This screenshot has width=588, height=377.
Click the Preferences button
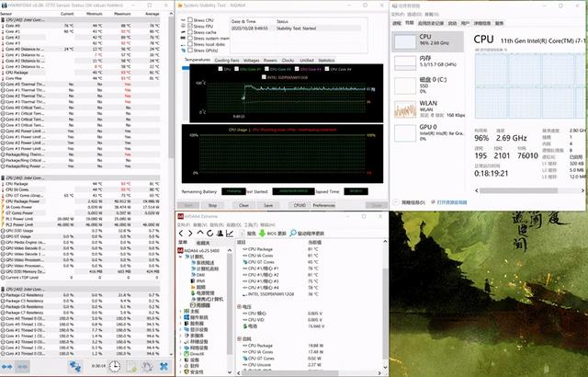(324, 206)
